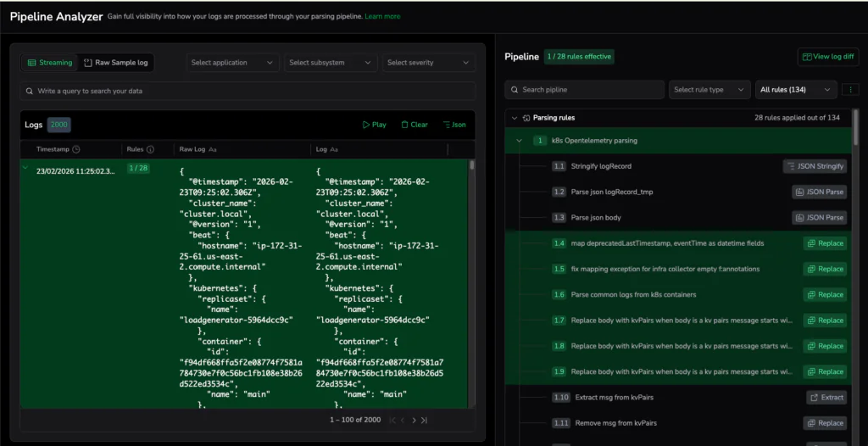Go to the last page of logs
Screen dimensions: 868x446
click(424, 420)
